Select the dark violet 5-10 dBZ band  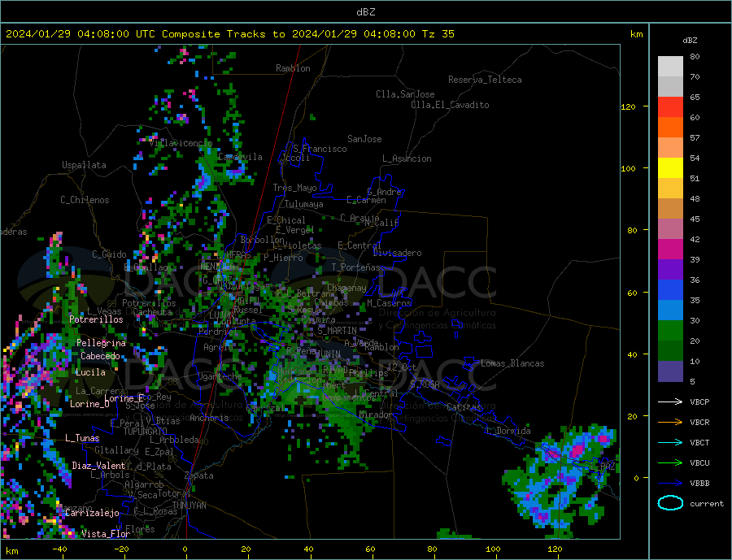[670, 371]
